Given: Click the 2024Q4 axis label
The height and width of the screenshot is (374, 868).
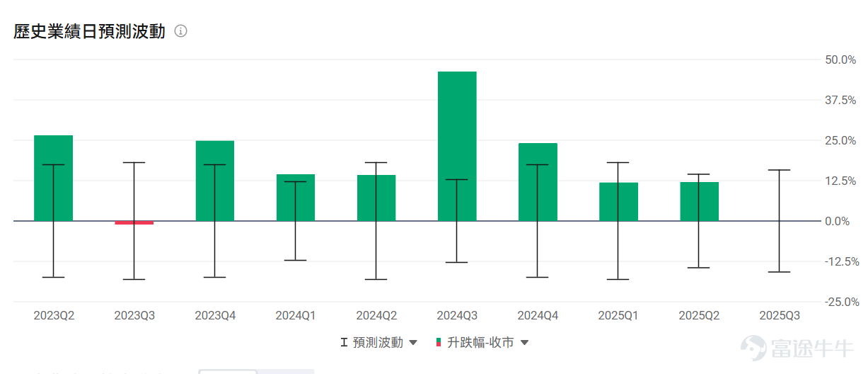Looking at the screenshot, I should (x=538, y=316).
